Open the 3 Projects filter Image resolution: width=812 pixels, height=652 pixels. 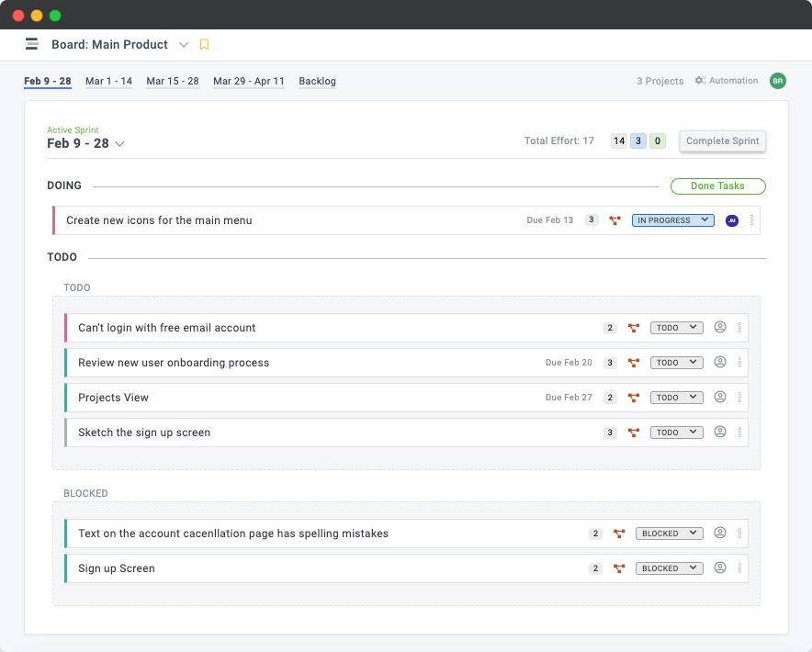pyautogui.click(x=660, y=81)
